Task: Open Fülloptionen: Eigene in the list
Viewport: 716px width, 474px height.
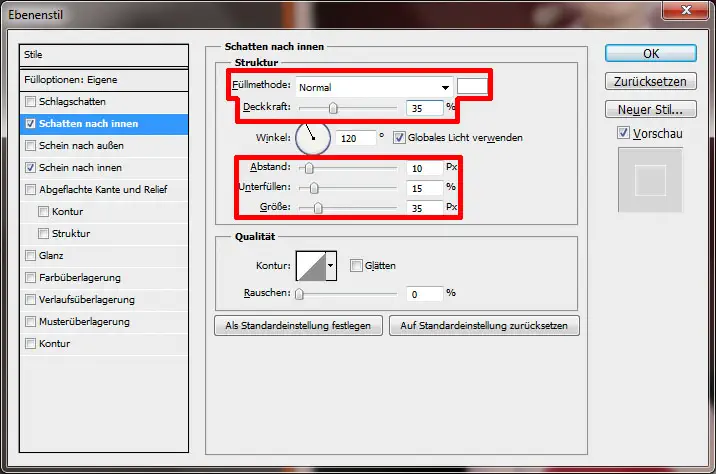Action: 104,79
